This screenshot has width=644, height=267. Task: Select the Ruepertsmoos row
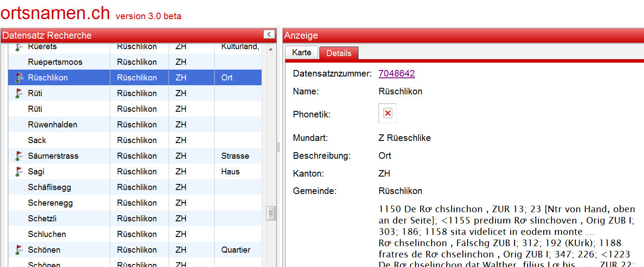(55, 62)
